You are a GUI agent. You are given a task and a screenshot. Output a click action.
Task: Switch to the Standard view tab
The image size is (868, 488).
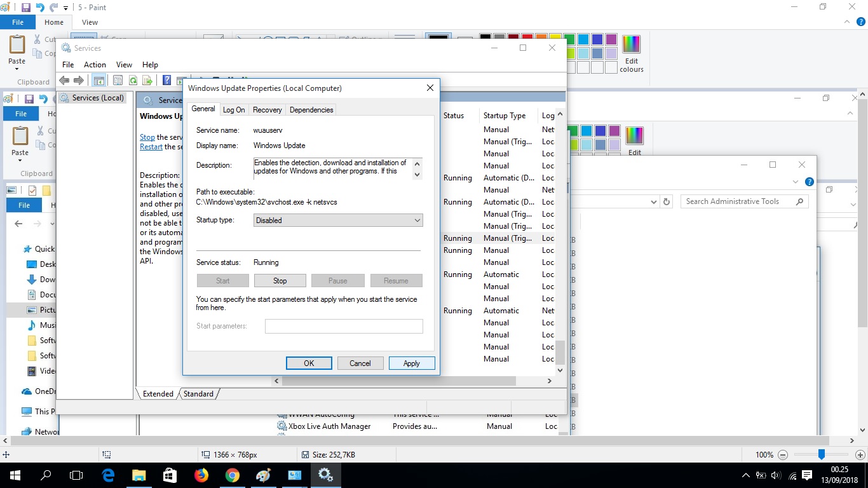pyautogui.click(x=198, y=394)
